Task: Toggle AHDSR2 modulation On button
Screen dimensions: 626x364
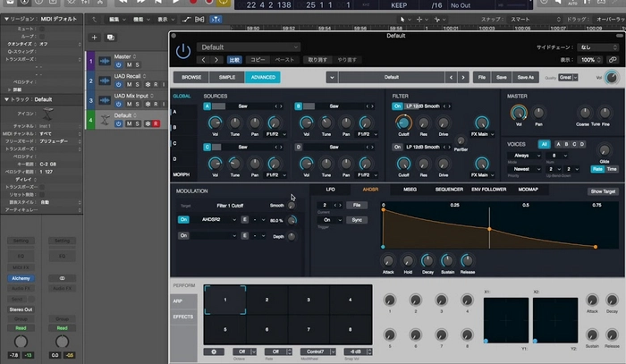Action: click(x=183, y=219)
